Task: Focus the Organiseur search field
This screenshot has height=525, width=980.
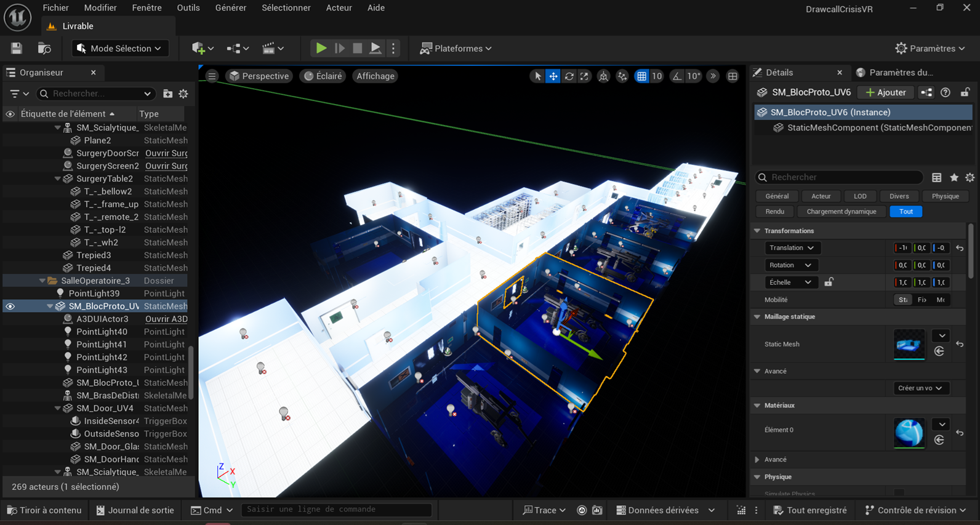Action: tap(96, 94)
